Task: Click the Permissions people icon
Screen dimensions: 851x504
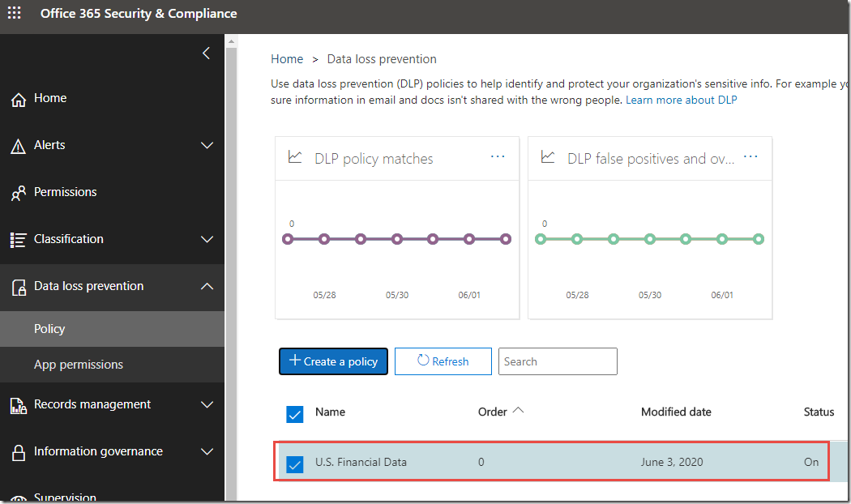Action: click(x=18, y=193)
